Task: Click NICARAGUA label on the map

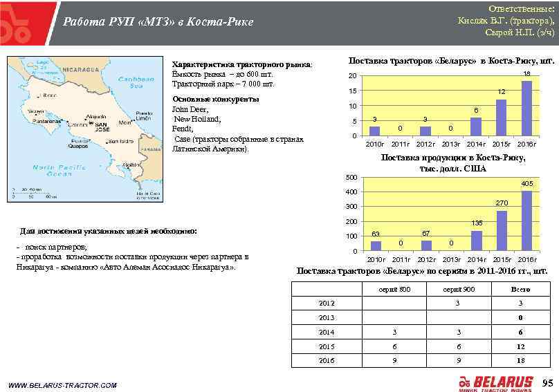Action: tap(81, 70)
